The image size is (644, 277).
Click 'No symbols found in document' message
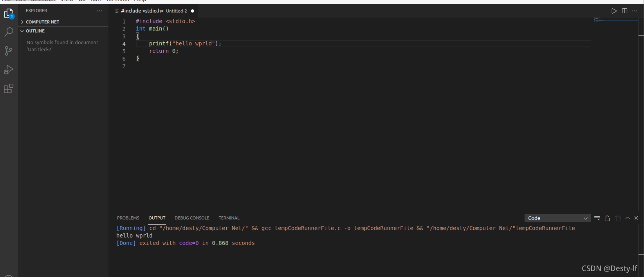[63, 46]
